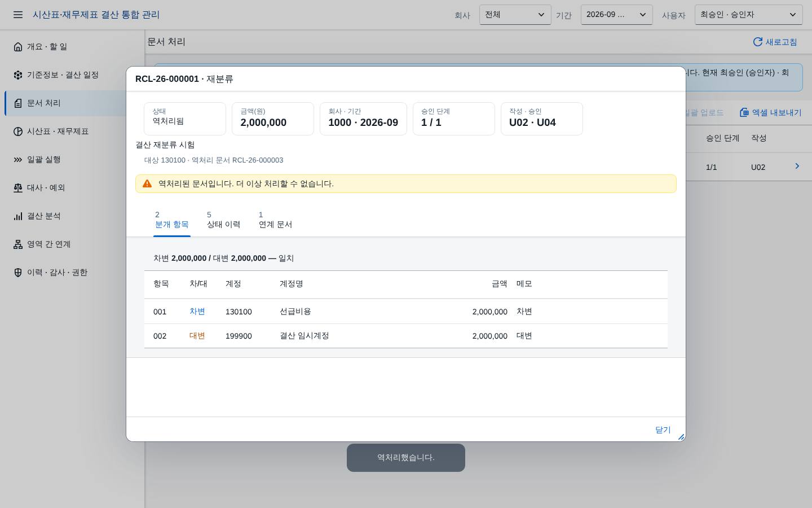The width and height of the screenshot is (812, 508).
Task: Click the document icon beside 문서 처리
Action: pos(18,103)
